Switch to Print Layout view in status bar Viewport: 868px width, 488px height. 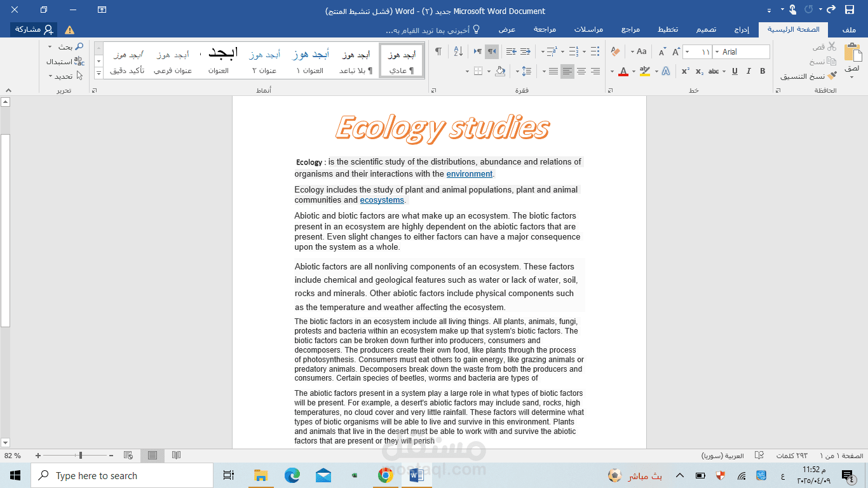153,456
